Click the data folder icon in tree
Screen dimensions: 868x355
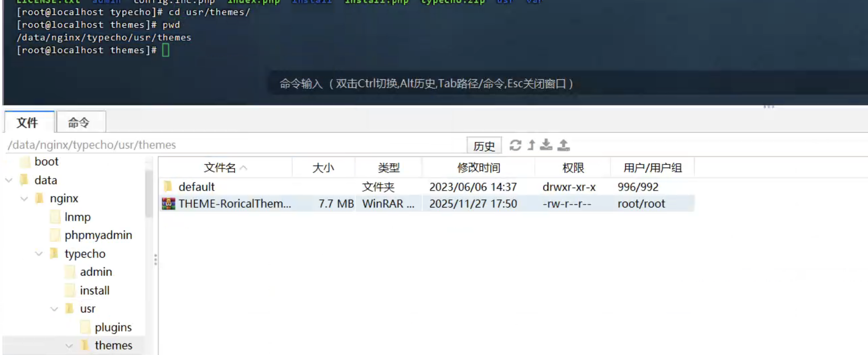coord(25,180)
